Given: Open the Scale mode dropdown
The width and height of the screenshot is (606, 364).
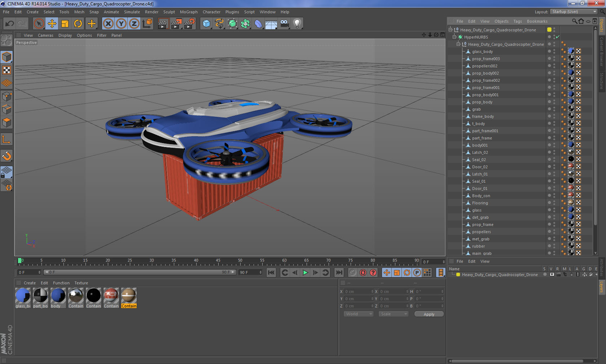Looking at the screenshot, I should [x=393, y=314].
